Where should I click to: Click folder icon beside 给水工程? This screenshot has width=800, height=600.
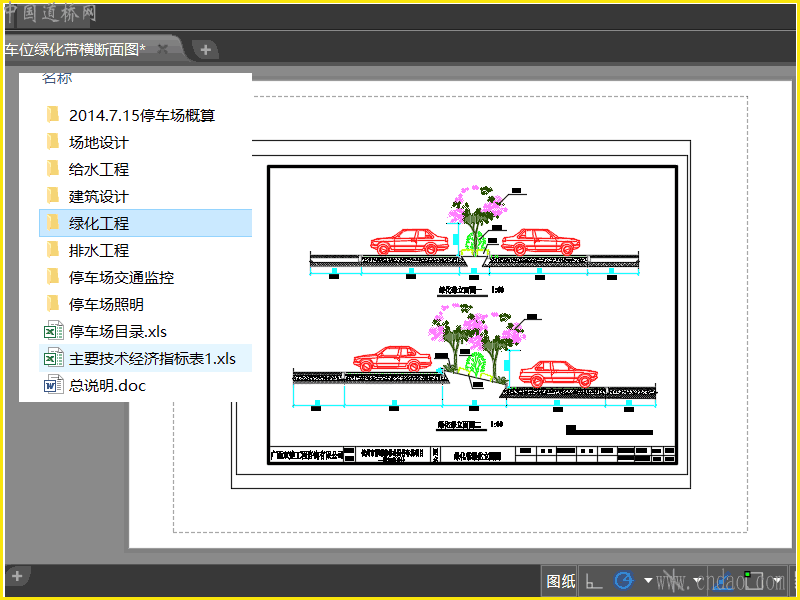point(53,169)
